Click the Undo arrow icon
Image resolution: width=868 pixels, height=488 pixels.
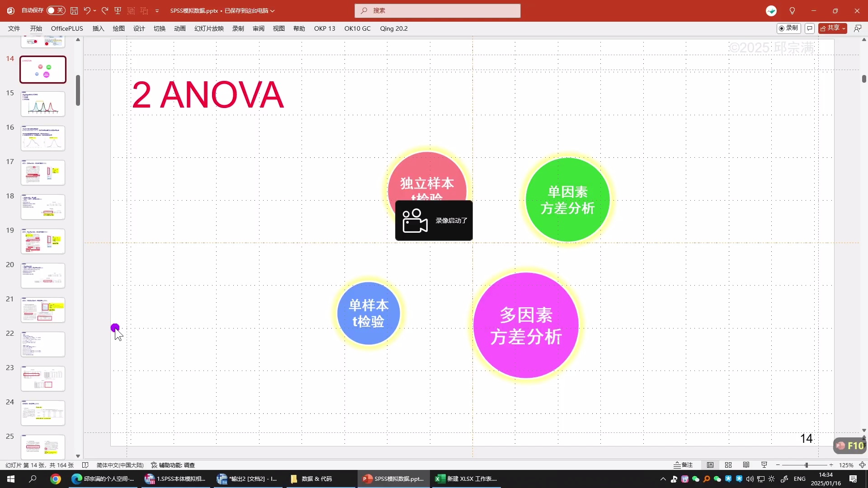87,10
